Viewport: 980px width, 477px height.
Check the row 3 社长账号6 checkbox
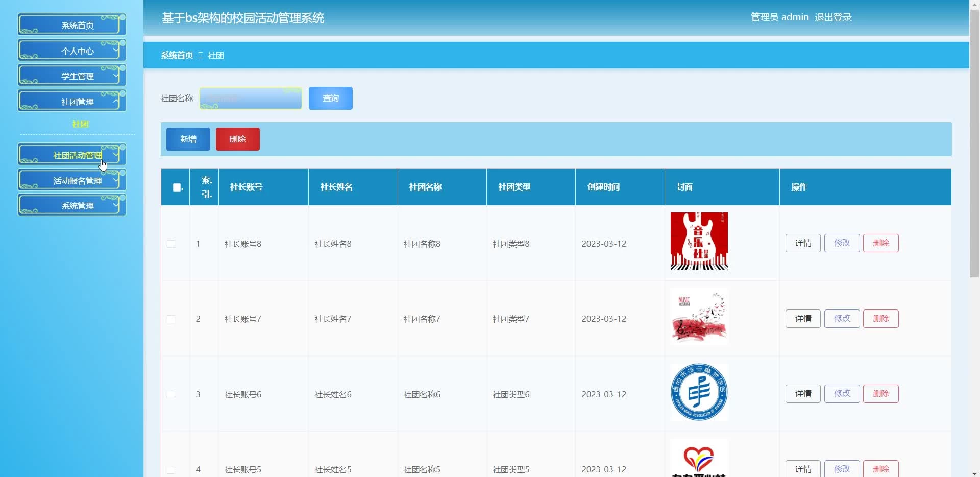[x=171, y=394]
